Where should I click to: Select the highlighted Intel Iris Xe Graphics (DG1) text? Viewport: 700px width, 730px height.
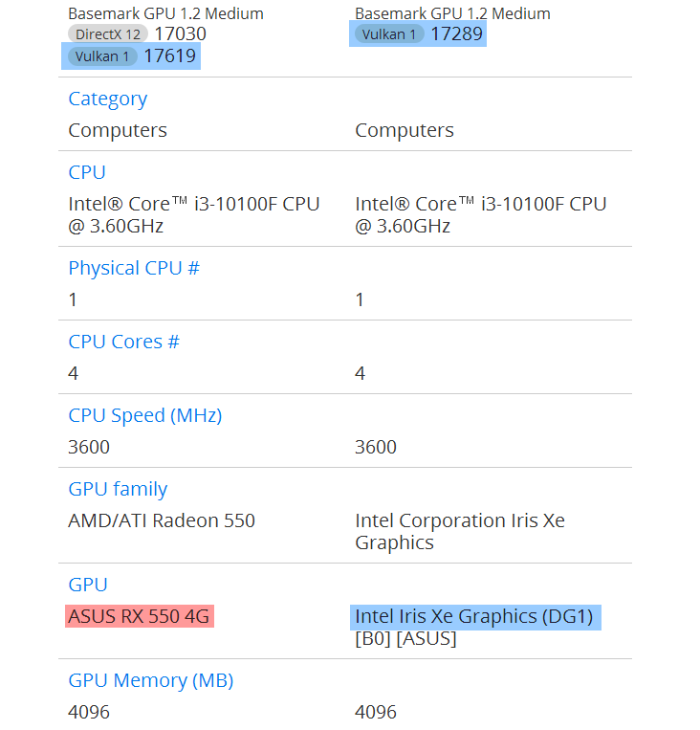473,616
